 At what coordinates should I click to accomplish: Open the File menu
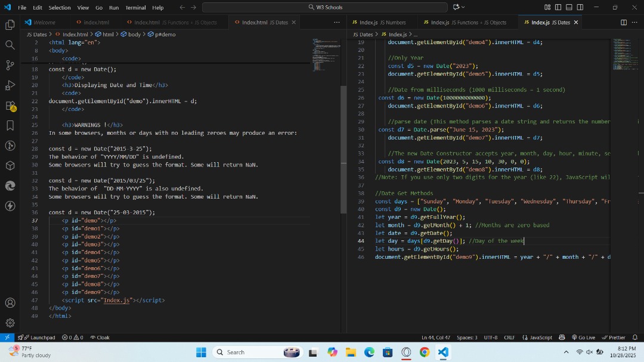point(22,7)
